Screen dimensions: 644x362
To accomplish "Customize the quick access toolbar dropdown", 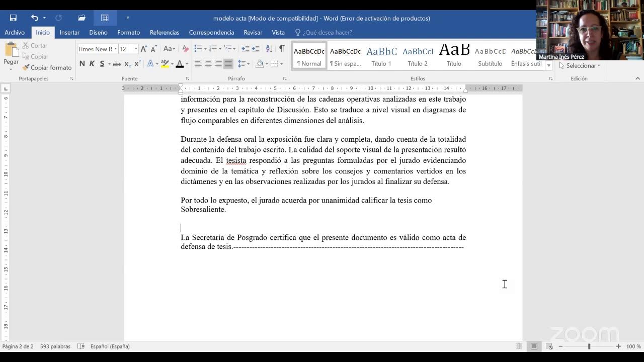I will pyautogui.click(x=128, y=18).
